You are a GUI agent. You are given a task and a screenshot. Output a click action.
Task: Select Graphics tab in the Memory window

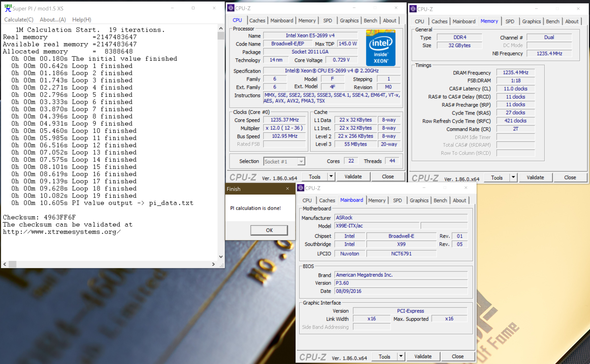coord(531,21)
